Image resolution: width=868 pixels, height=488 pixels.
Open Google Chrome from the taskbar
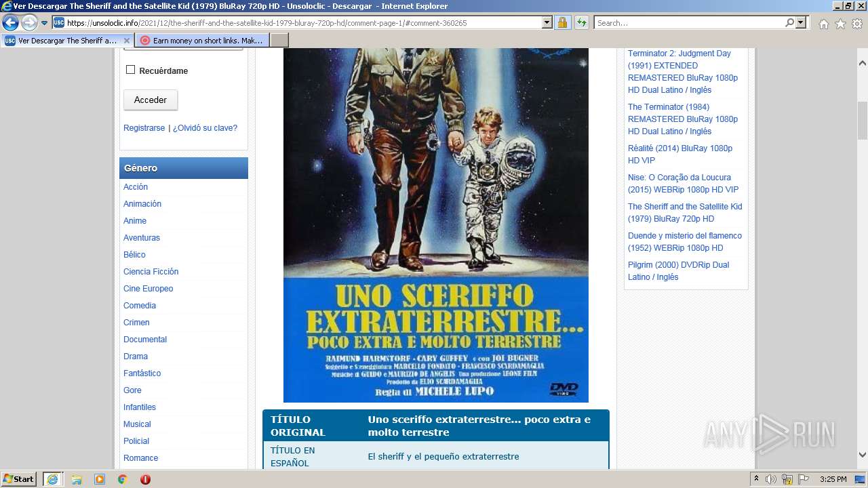point(123,479)
